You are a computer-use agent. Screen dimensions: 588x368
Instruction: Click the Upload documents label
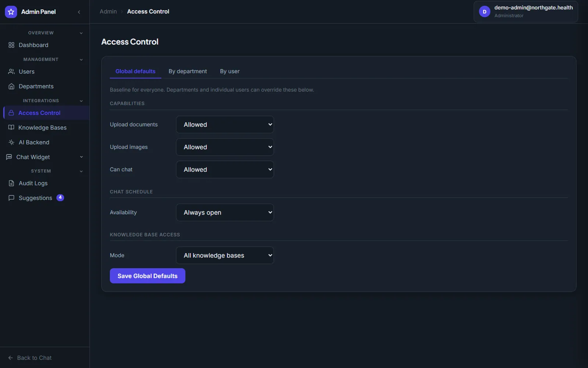(134, 124)
